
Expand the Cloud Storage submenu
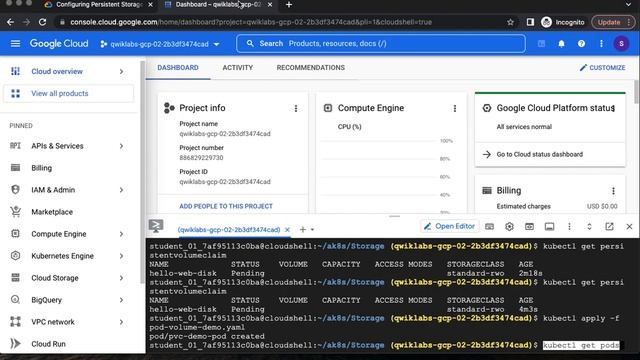[121, 278]
